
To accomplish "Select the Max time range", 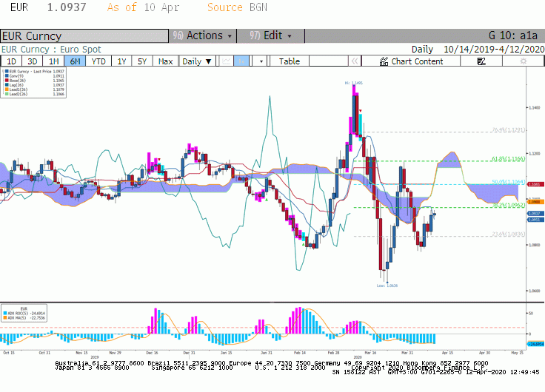I will click(165, 61).
